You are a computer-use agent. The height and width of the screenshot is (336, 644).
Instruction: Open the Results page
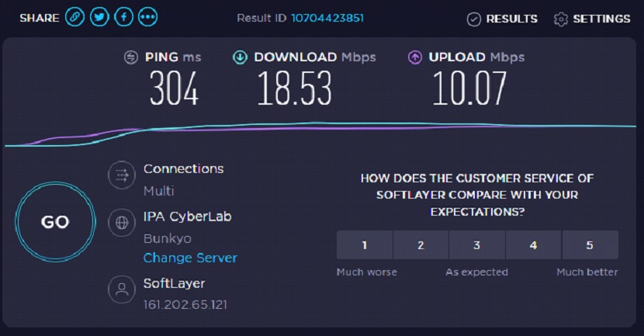(502, 19)
